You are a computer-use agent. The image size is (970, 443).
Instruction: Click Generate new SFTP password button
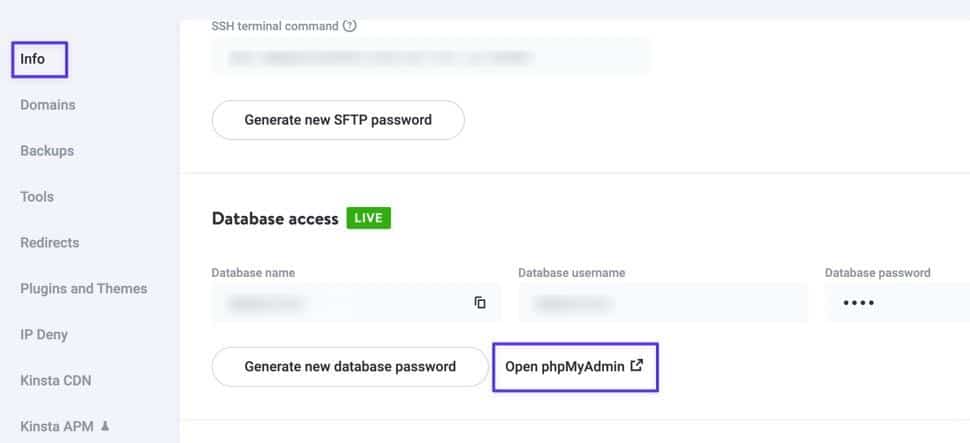[338, 120]
